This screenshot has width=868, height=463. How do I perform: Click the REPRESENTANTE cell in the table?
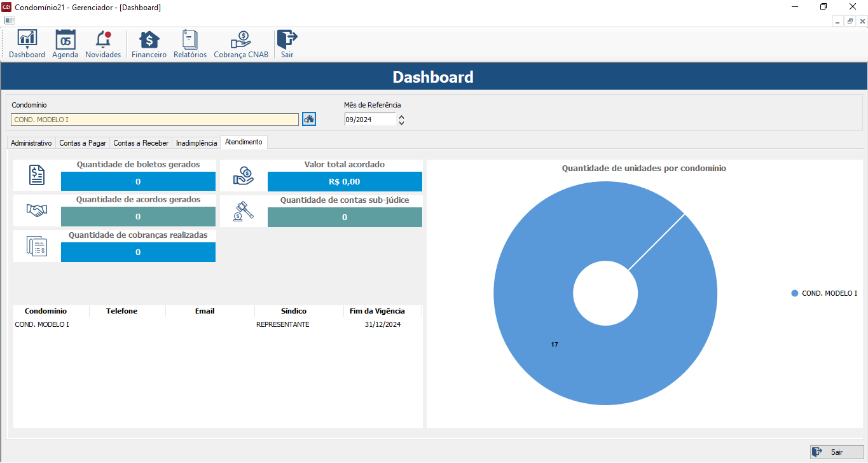pyautogui.click(x=283, y=324)
